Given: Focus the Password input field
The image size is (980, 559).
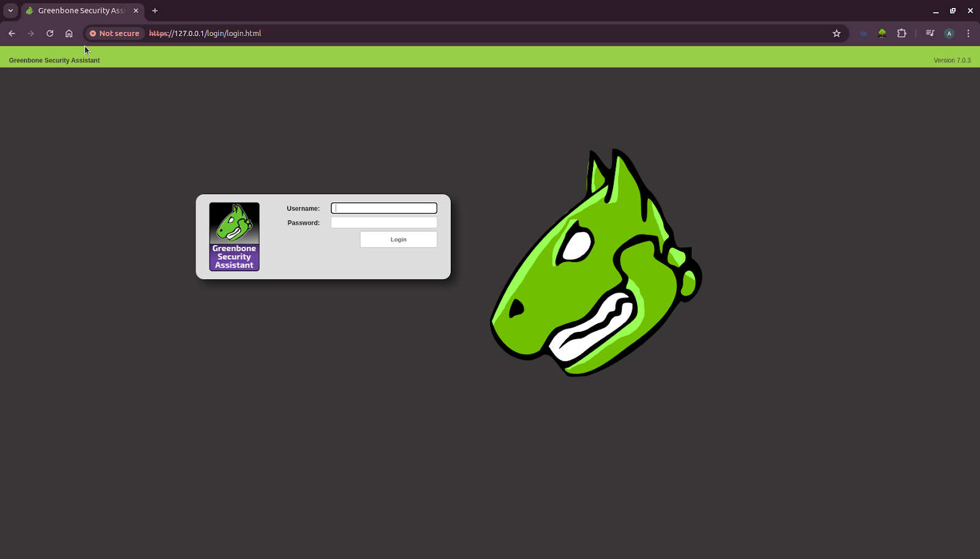Looking at the screenshot, I should pos(383,223).
